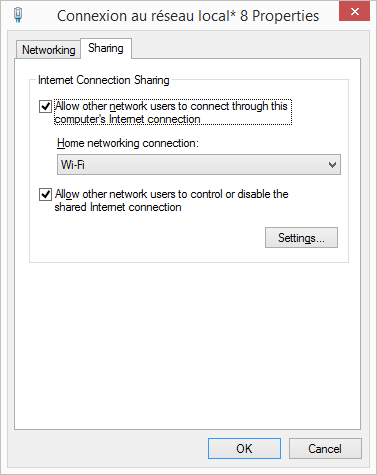Open the Settings... button

click(x=301, y=238)
